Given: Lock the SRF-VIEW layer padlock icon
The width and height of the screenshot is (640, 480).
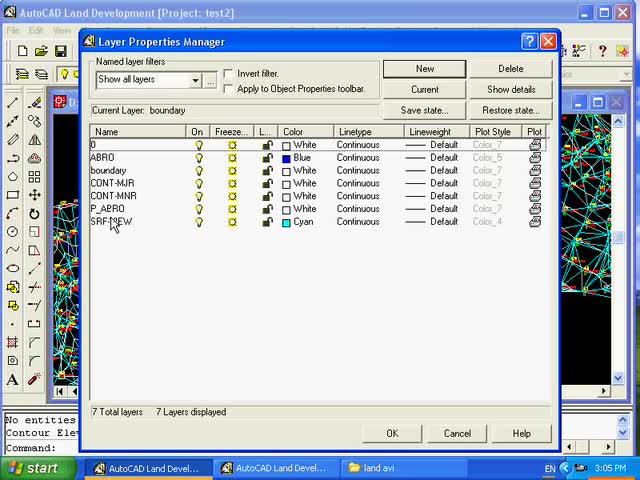Looking at the screenshot, I should pyautogui.click(x=267, y=222).
